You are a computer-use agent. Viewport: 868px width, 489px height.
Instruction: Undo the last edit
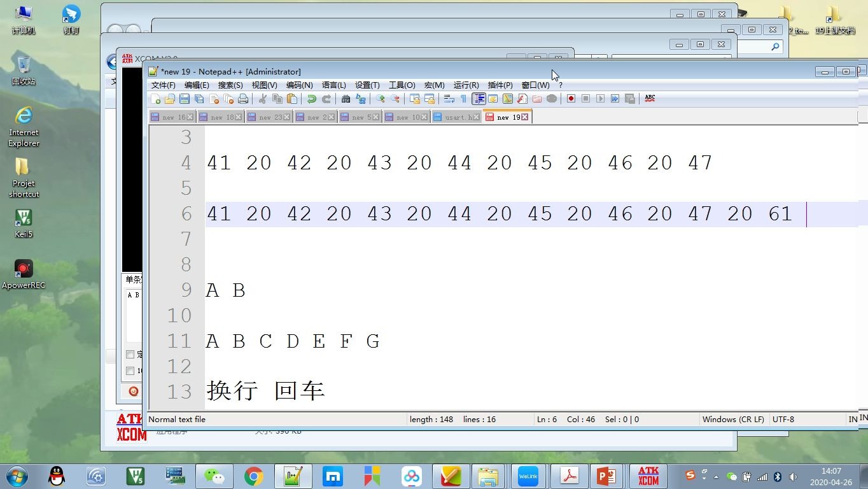[x=311, y=99]
